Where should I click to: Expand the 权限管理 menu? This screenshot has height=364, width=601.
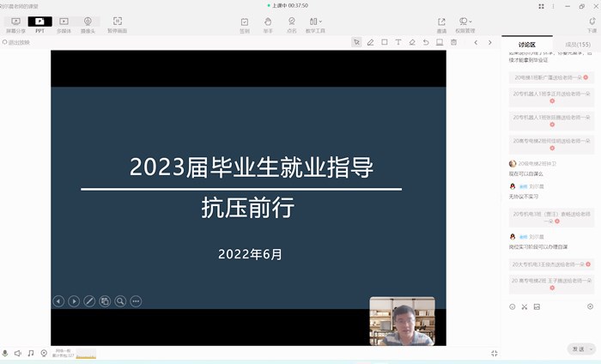(x=465, y=23)
